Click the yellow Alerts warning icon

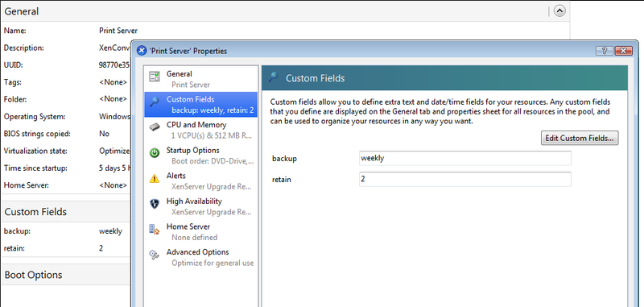[155, 178]
